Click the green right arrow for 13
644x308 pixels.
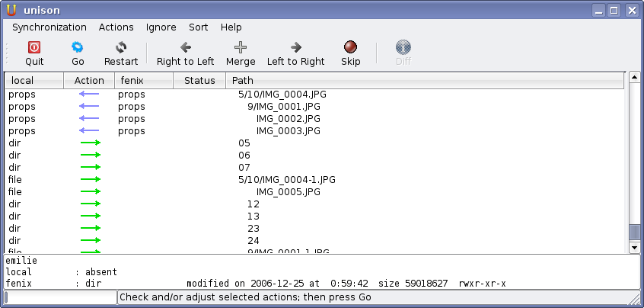click(91, 216)
